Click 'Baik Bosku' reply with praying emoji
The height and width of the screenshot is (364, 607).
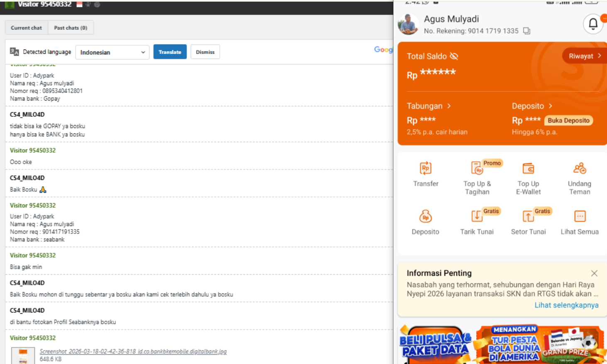tap(28, 189)
